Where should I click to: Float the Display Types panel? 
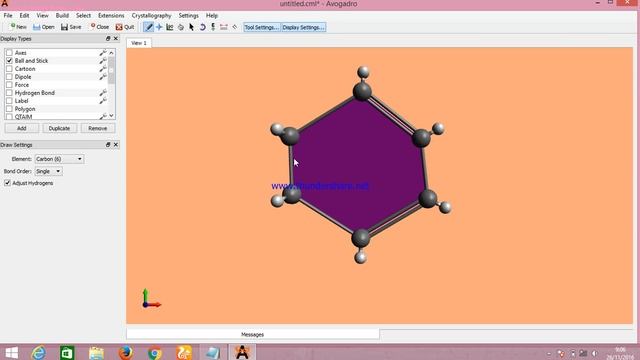click(108, 38)
